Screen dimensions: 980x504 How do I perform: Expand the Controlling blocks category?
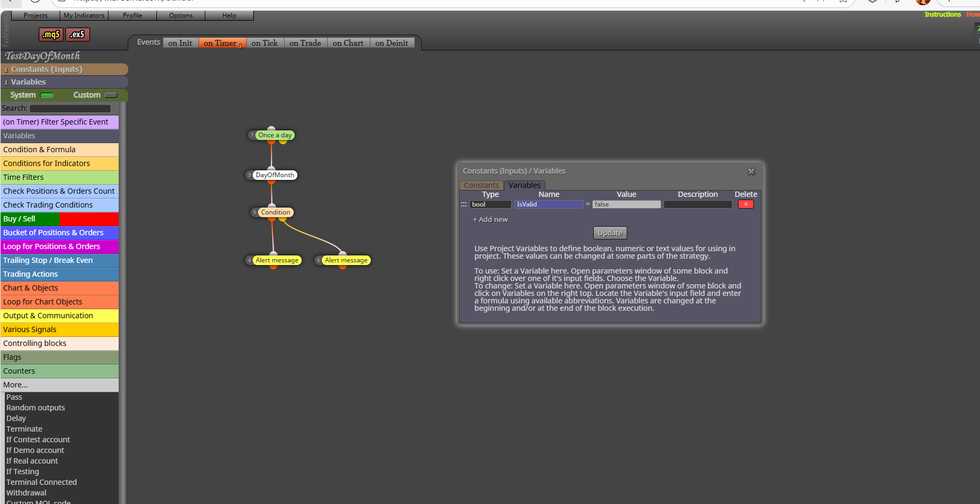coord(60,343)
